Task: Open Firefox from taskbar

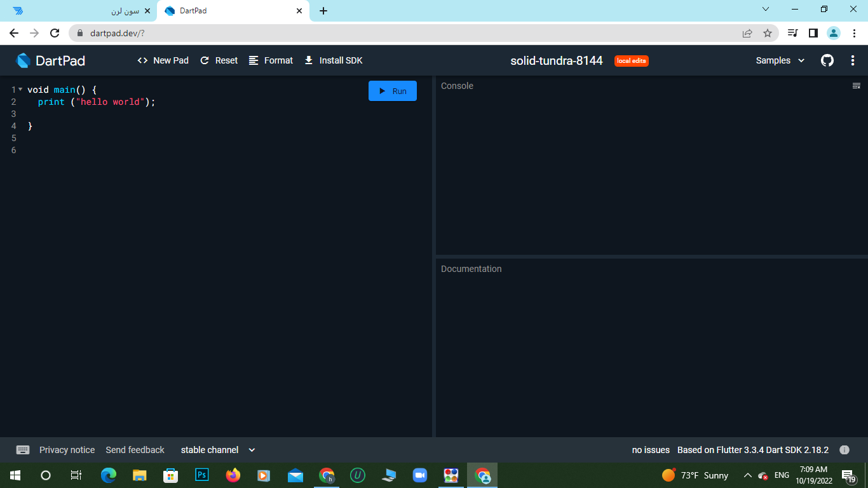Action: (233, 475)
